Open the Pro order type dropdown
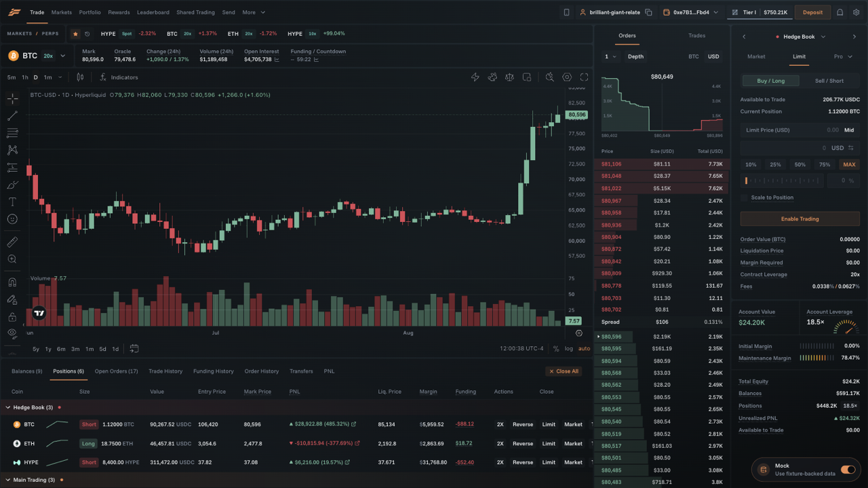The image size is (868, 488). click(843, 56)
